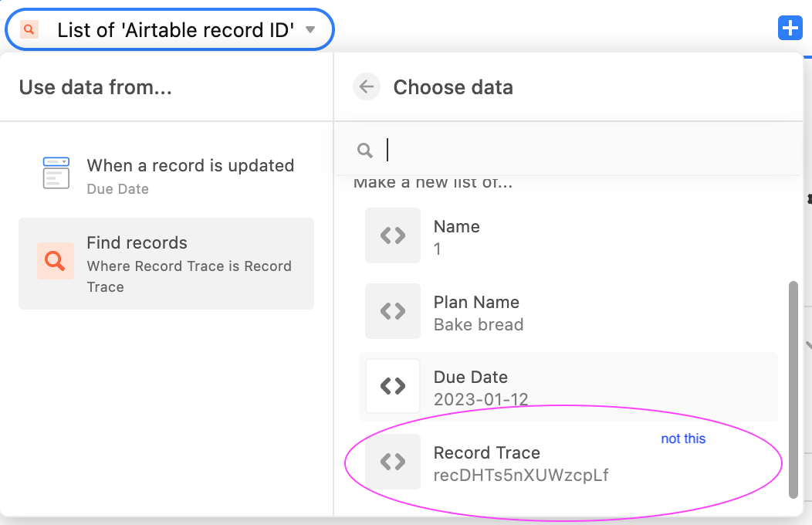The width and height of the screenshot is (812, 525).
Task: Pick the Name field with value 1
Action: (568, 236)
